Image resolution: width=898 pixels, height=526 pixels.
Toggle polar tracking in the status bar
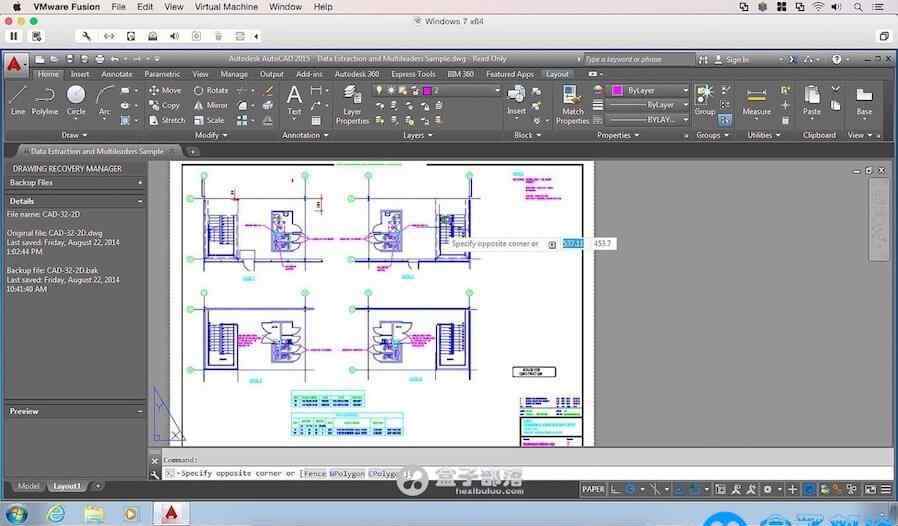[630, 489]
